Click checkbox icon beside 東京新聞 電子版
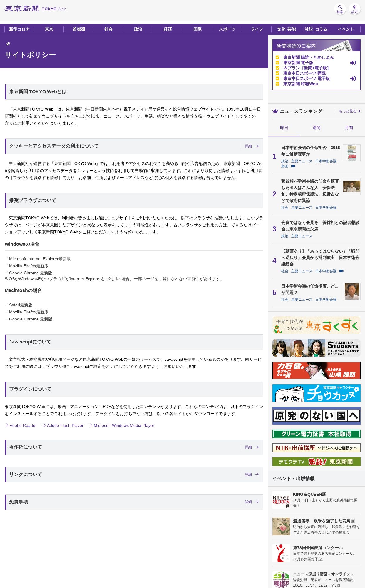This screenshot has height=588, width=365. pos(277,63)
